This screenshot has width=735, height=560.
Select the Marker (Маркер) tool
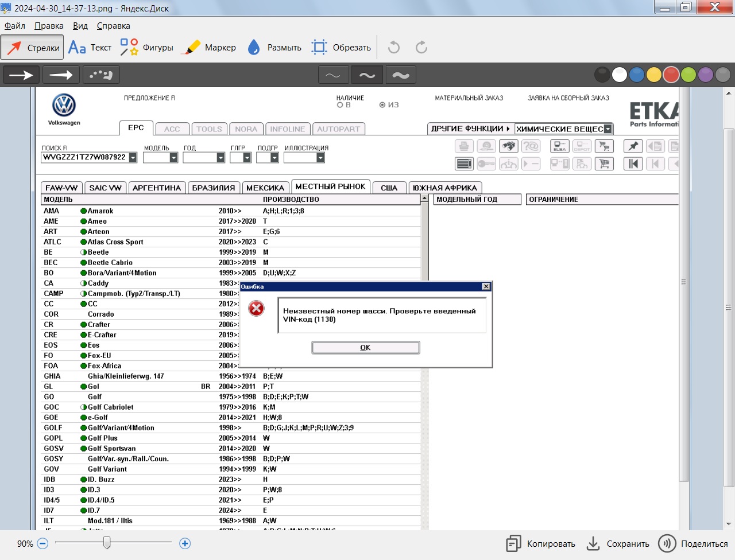click(208, 48)
